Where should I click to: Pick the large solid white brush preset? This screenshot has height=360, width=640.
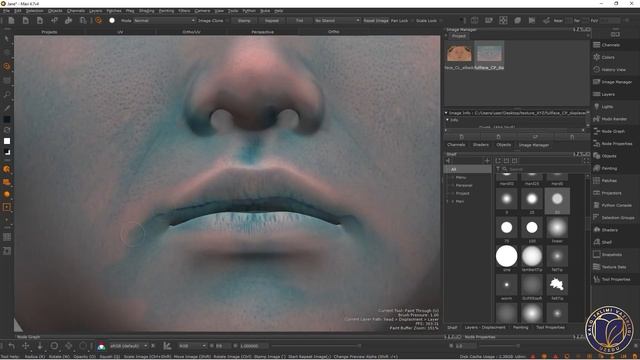coord(507,256)
